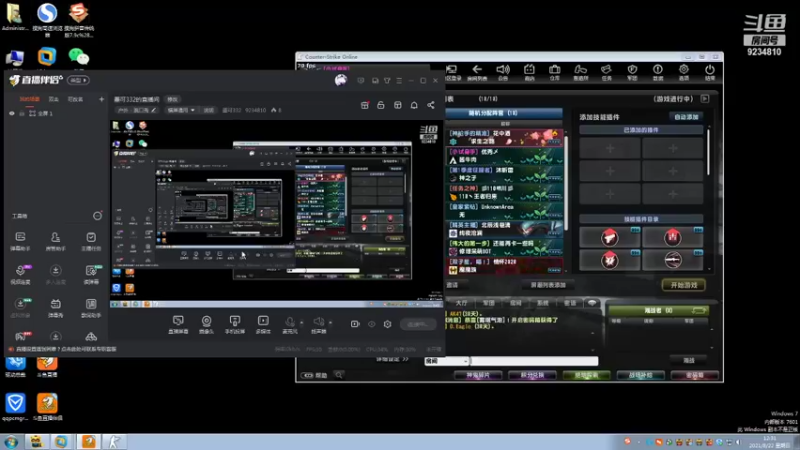Open the user avatar in title bar
The image size is (800, 450).
[x=341, y=80]
